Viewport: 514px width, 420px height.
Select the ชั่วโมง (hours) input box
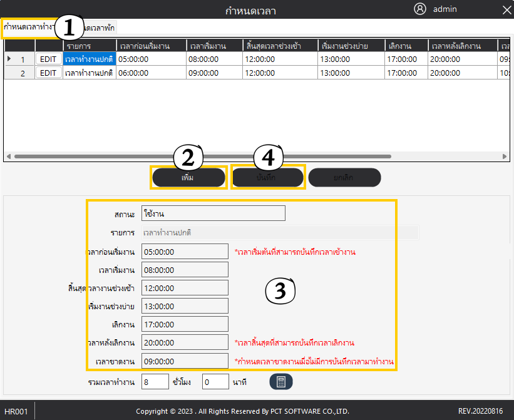tap(155, 382)
